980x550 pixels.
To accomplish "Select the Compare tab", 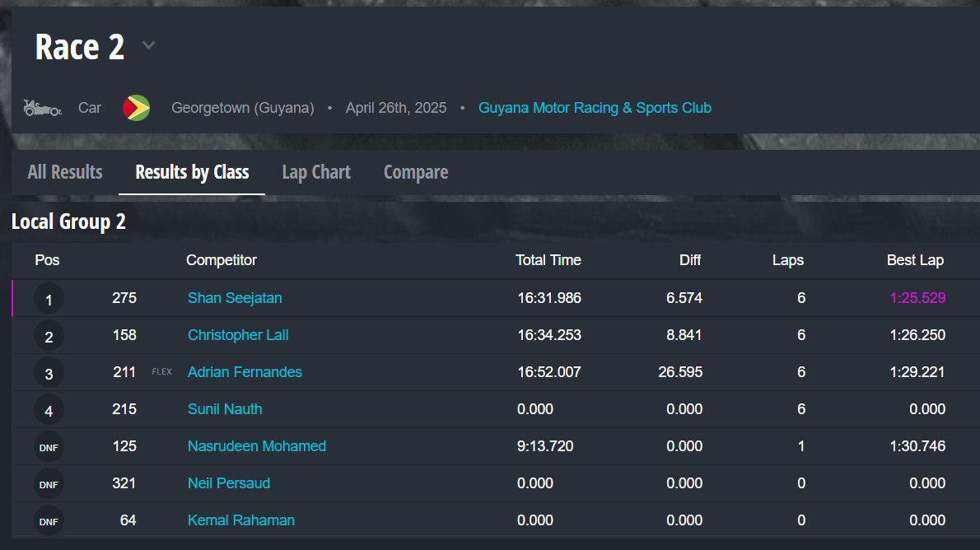I will tap(416, 172).
